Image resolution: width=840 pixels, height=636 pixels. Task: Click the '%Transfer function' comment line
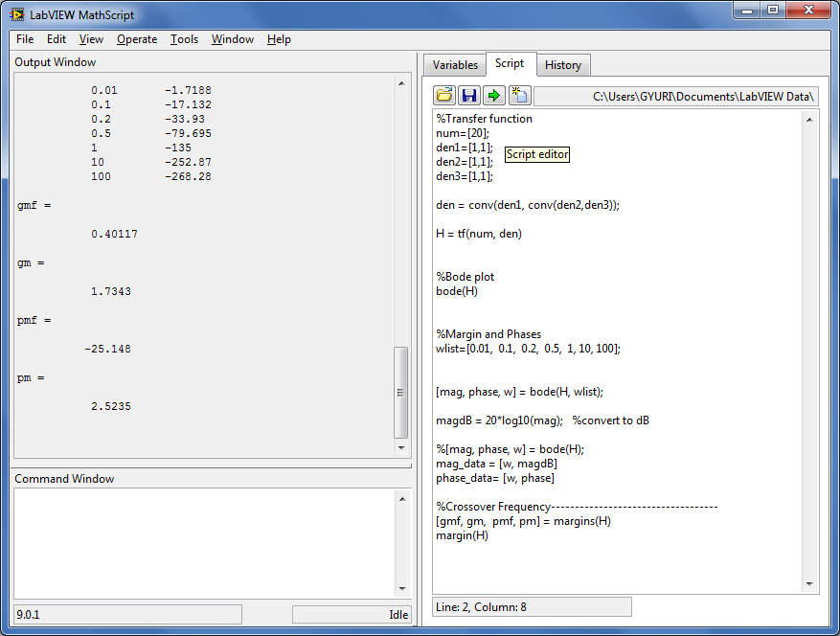tap(485, 119)
